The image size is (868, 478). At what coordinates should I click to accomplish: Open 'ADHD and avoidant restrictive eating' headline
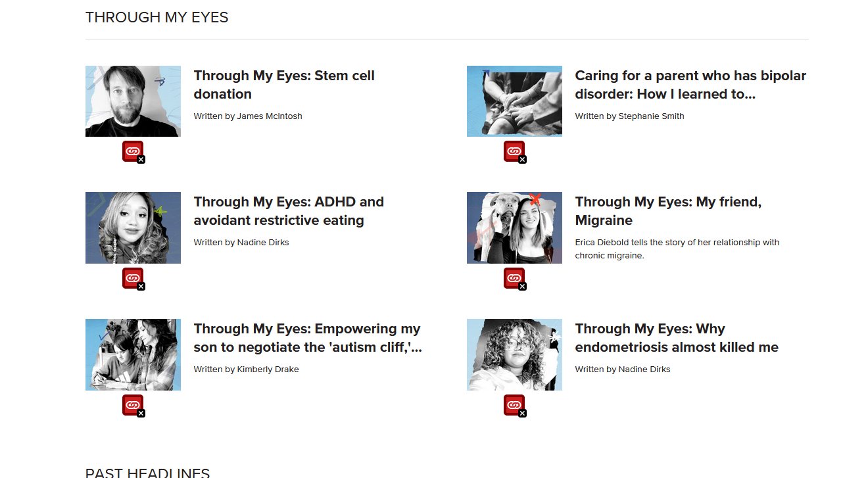(x=289, y=211)
